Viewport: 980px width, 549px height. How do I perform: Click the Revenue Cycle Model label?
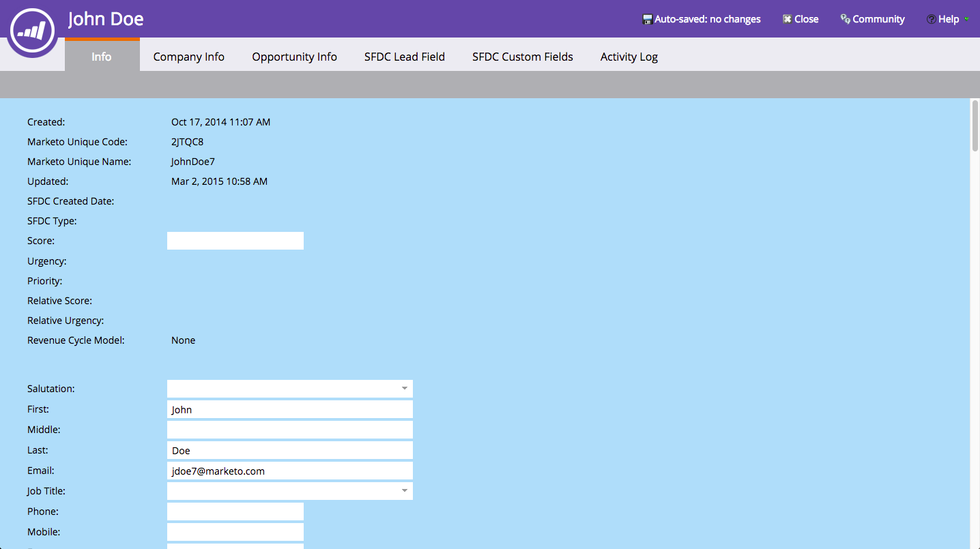coord(76,340)
